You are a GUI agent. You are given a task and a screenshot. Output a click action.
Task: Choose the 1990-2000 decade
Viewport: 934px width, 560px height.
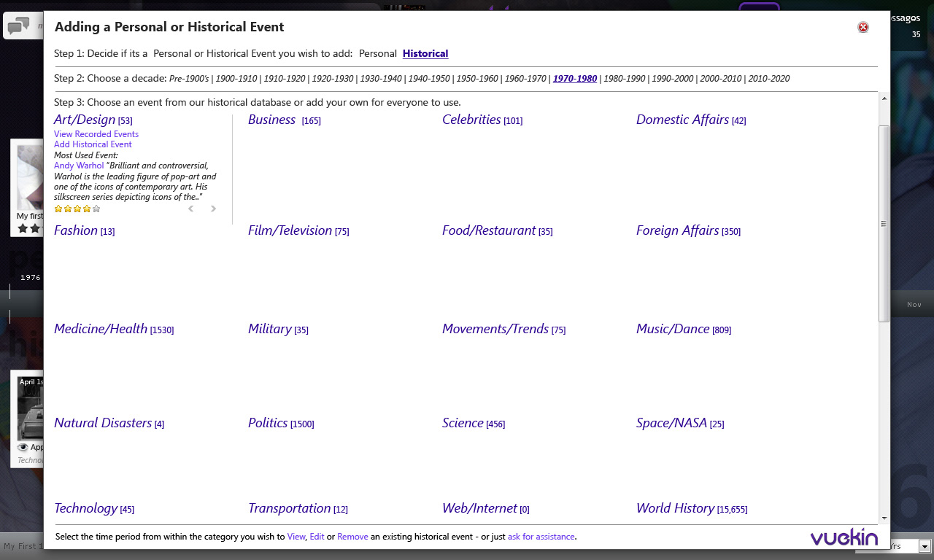673,79
